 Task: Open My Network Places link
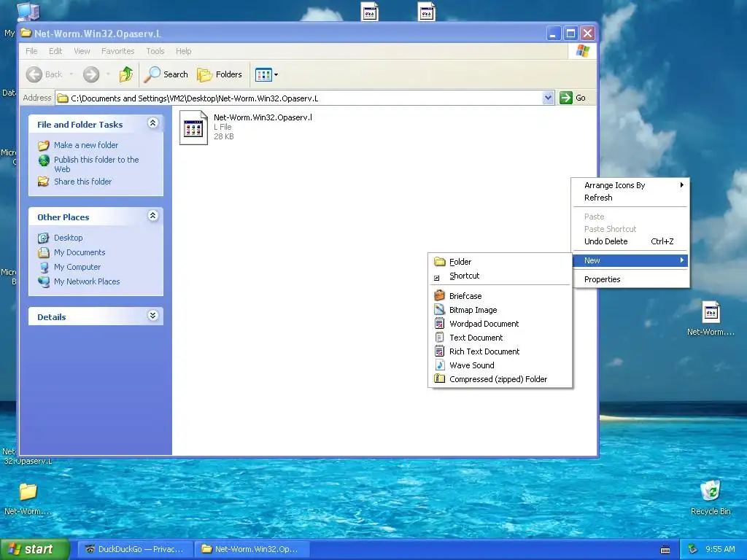[87, 281]
